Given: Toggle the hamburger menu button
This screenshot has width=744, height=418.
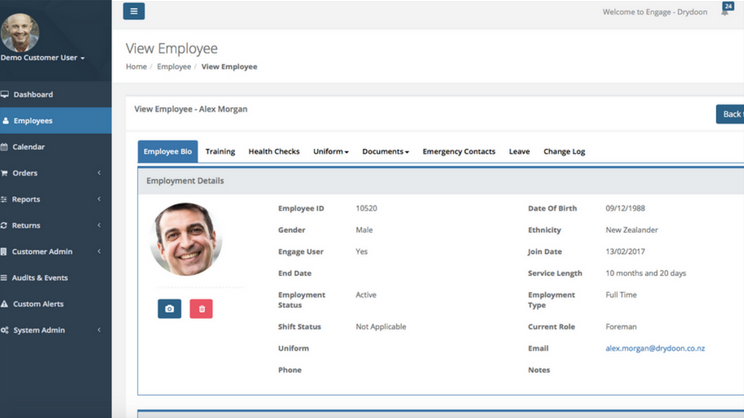Looking at the screenshot, I should point(134,11).
